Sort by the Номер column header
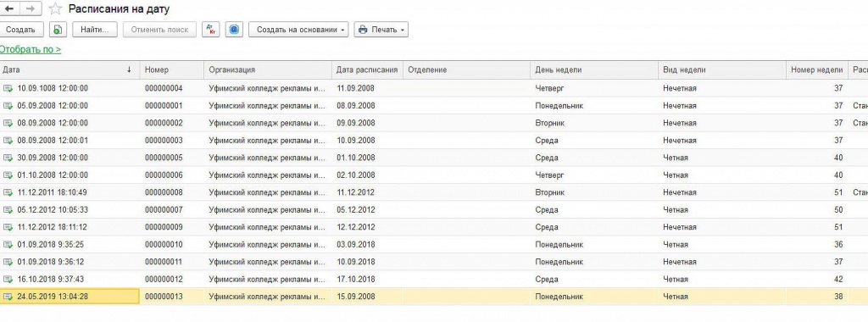868x322 pixels. click(x=171, y=69)
